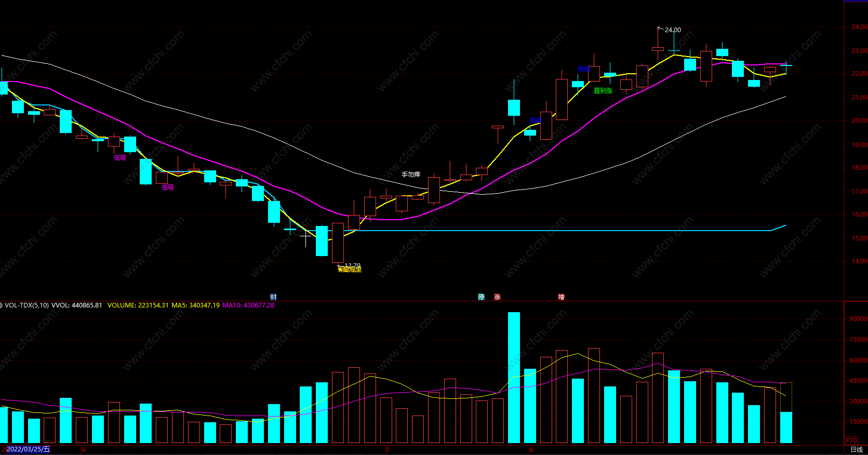868x455 pixels.
Task: Click the 停 info marker
Action: pyautogui.click(x=482, y=297)
